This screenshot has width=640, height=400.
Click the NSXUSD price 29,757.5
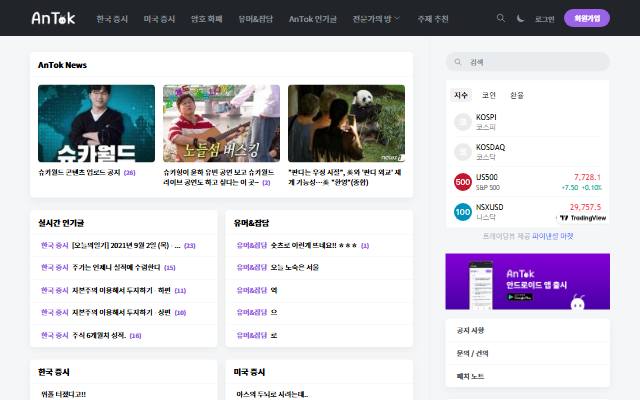586,207
